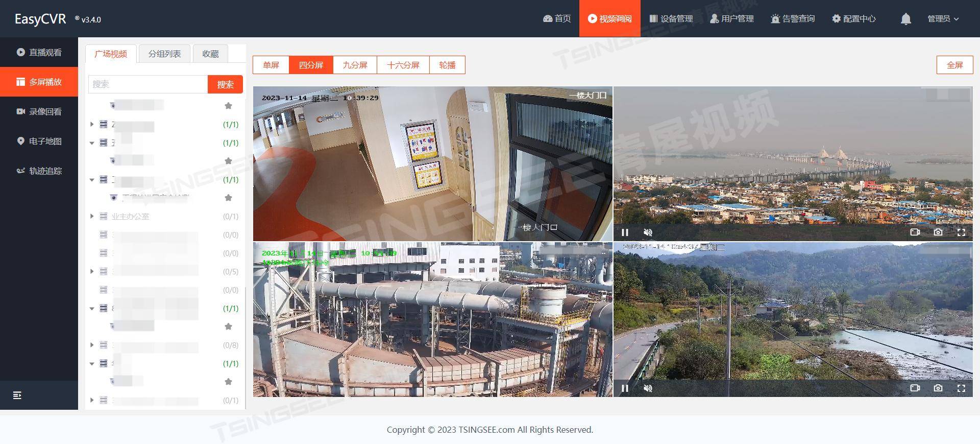Open 轨迹追踪 track tracing
This screenshot has width=980, height=444.
39,171
